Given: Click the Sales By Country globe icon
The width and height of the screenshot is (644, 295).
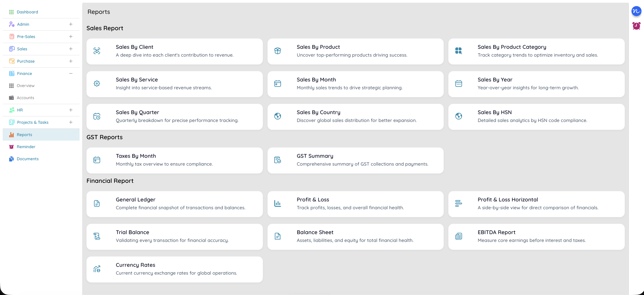Looking at the screenshot, I should coord(277,116).
